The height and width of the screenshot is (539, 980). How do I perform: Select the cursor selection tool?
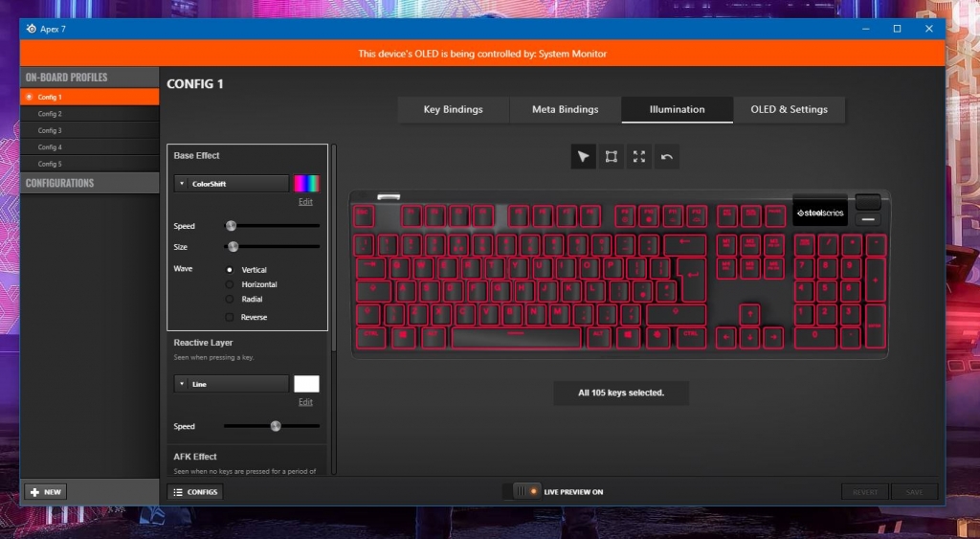(583, 157)
